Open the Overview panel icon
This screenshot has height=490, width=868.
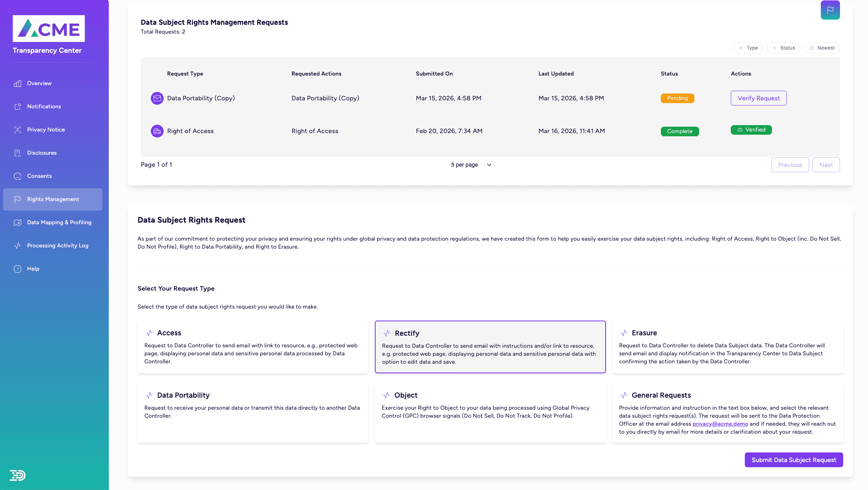tap(18, 83)
